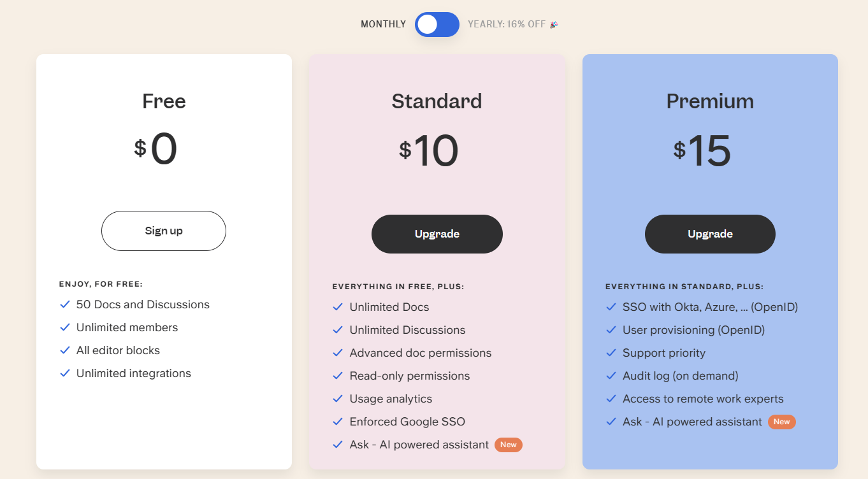
Task: Click the Sign up button
Action: tap(164, 231)
